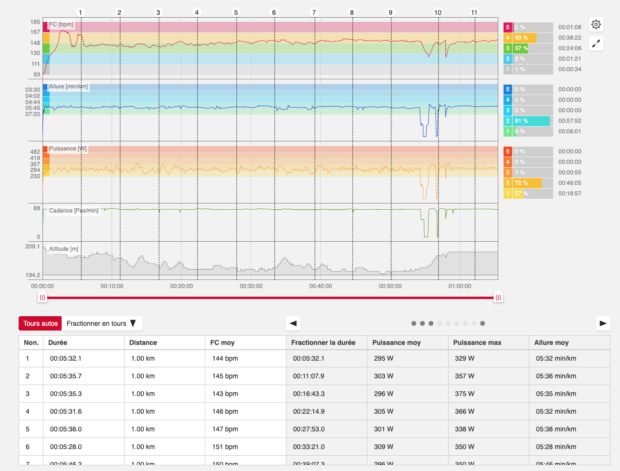Open the Fractionner en tours dropdown

click(102, 323)
